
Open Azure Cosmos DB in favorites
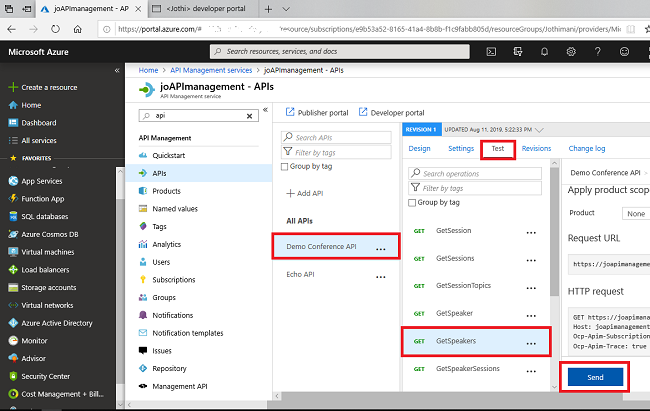(49, 234)
